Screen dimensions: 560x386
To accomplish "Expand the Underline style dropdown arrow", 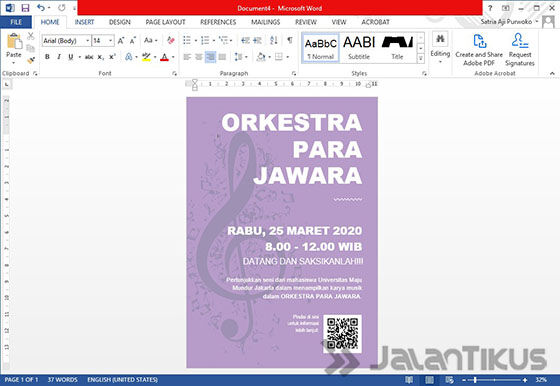I will pyautogui.click(x=79, y=57).
